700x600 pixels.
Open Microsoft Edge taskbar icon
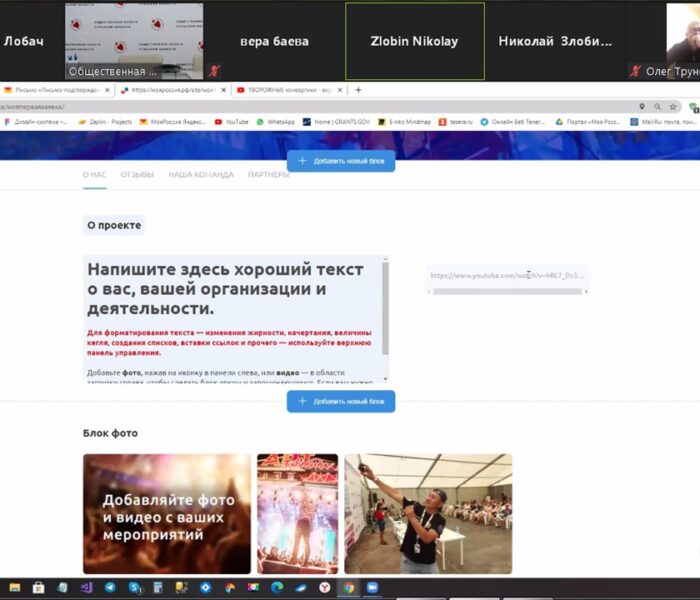277,588
